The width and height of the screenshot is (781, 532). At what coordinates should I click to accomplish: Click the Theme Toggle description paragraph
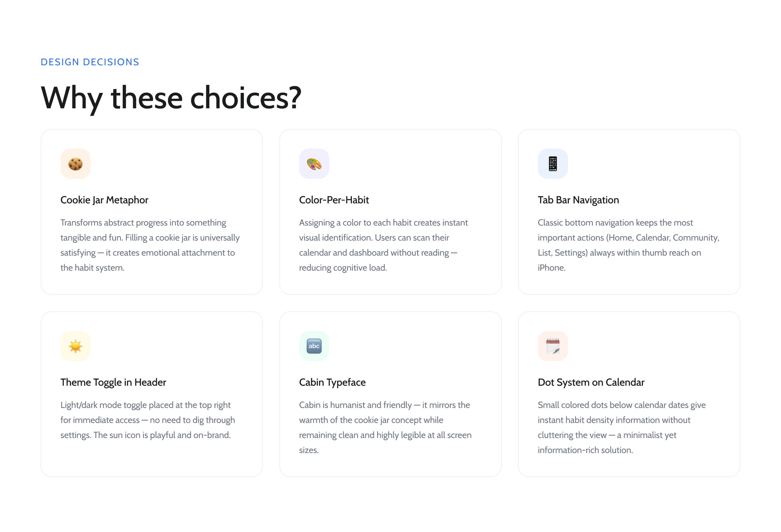pos(148,420)
